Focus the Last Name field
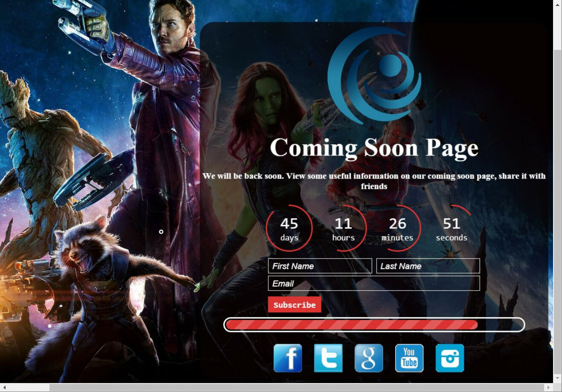This screenshot has height=392, width=562. click(428, 266)
